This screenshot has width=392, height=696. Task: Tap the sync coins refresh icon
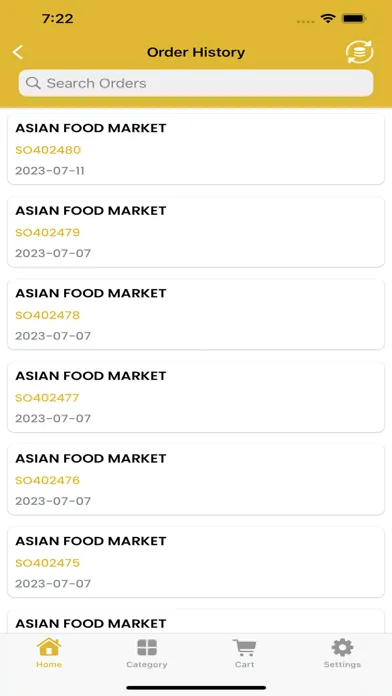(360, 52)
